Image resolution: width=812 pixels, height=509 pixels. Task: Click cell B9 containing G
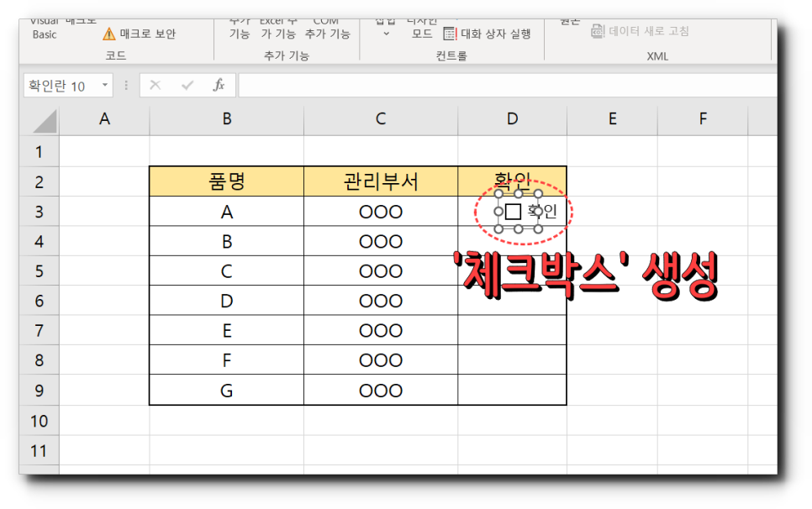click(226, 390)
